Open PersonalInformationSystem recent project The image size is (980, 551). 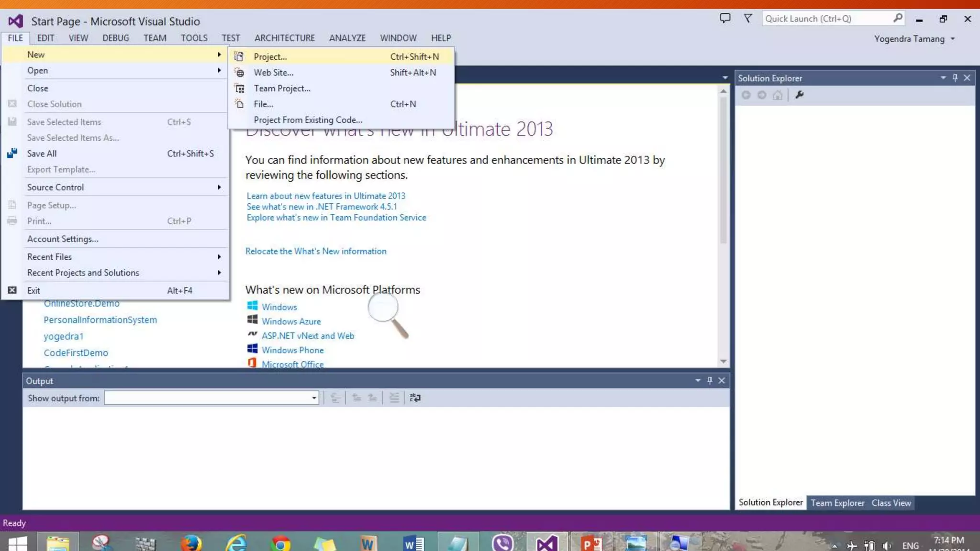point(100,320)
